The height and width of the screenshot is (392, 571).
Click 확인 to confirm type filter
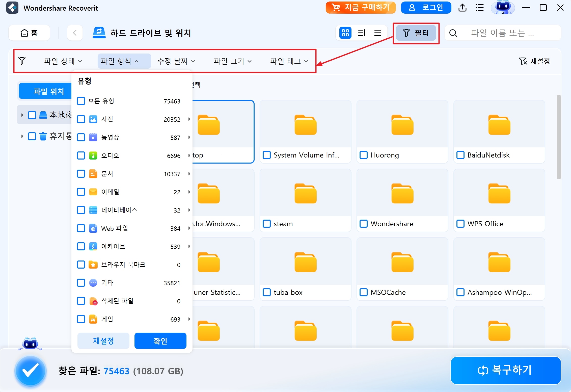160,341
